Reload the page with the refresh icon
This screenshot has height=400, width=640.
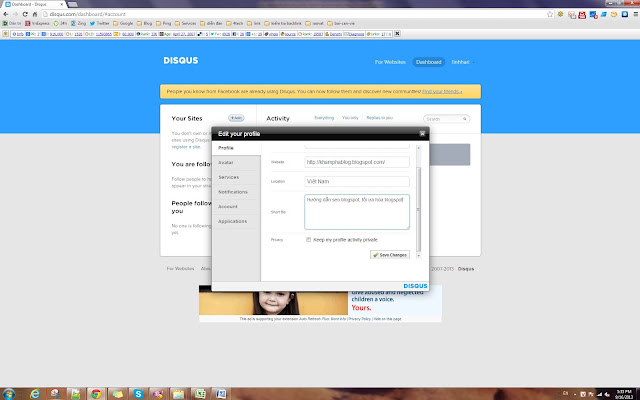[x=25, y=14]
